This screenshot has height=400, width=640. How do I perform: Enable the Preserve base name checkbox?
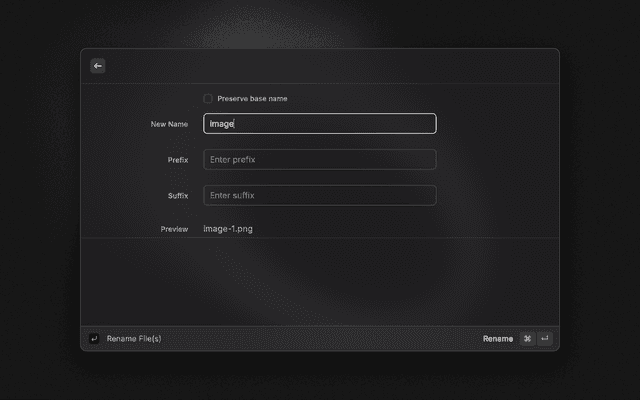[x=208, y=98]
